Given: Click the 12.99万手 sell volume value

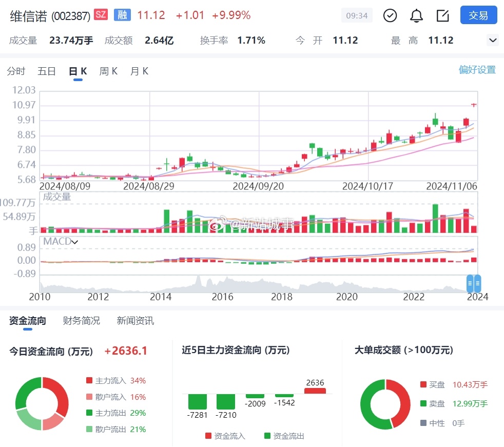Looking at the screenshot, I should pos(470,403).
